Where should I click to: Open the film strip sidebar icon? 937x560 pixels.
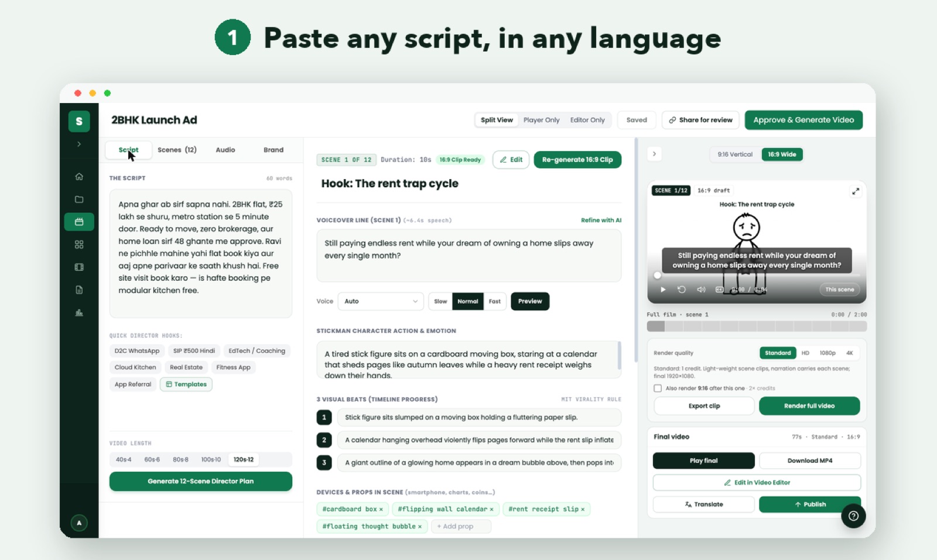point(79,267)
